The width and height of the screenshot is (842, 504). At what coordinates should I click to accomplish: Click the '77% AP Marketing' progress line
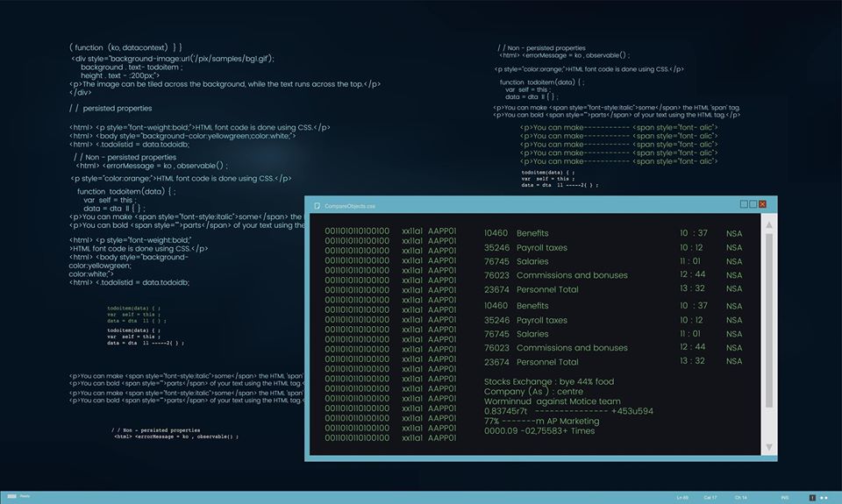click(541, 421)
